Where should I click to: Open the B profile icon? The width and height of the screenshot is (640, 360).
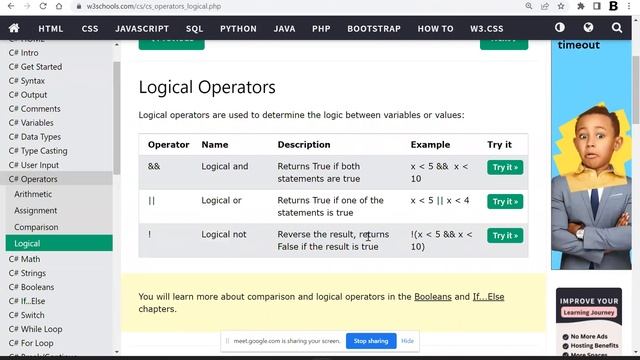(613, 6)
